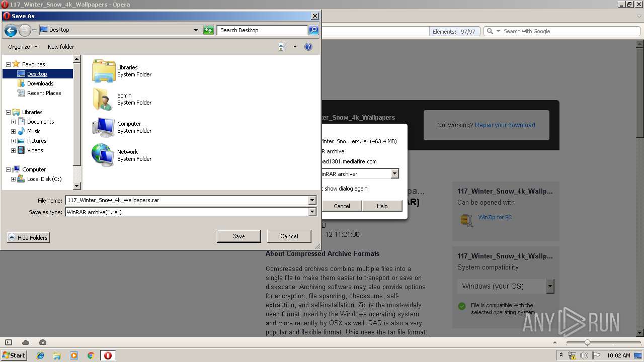Click the clock in the taskbar
The height and width of the screenshot is (362, 644).
click(x=618, y=355)
